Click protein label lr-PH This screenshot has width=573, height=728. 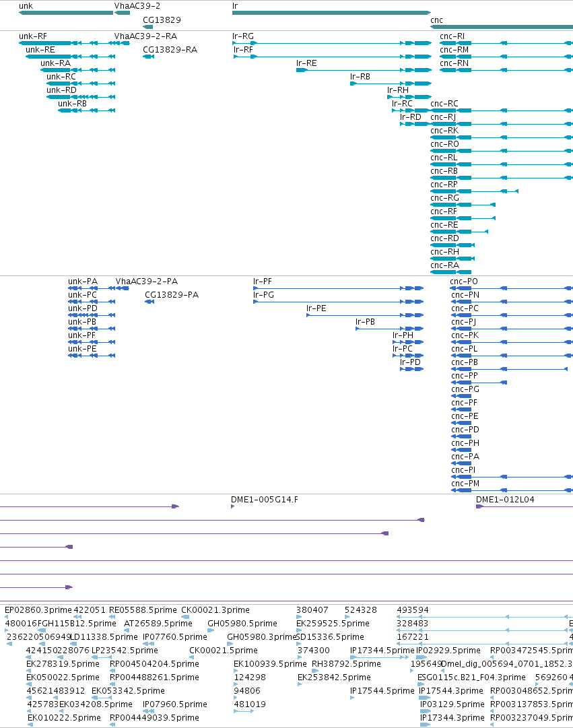(403, 335)
